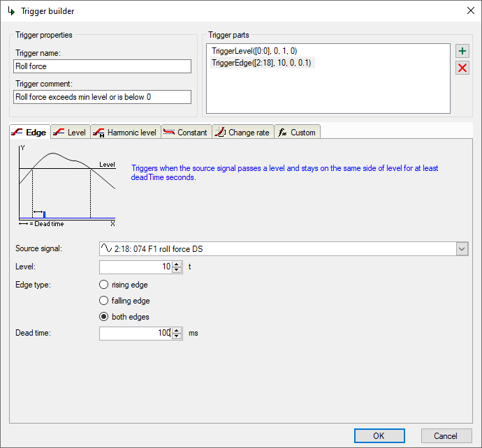Increase Level value with up arrow
Viewport: 482px width, 448px height.
tap(177, 264)
